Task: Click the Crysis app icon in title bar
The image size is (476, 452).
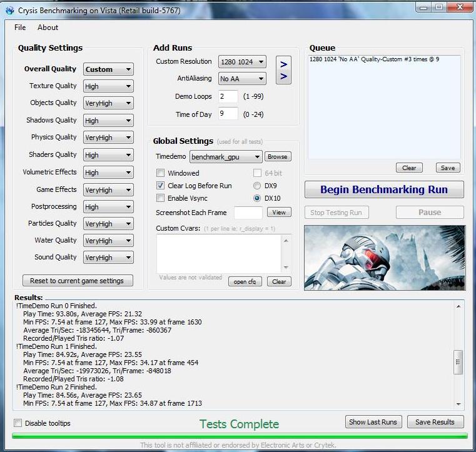Action: click(x=10, y=11)
